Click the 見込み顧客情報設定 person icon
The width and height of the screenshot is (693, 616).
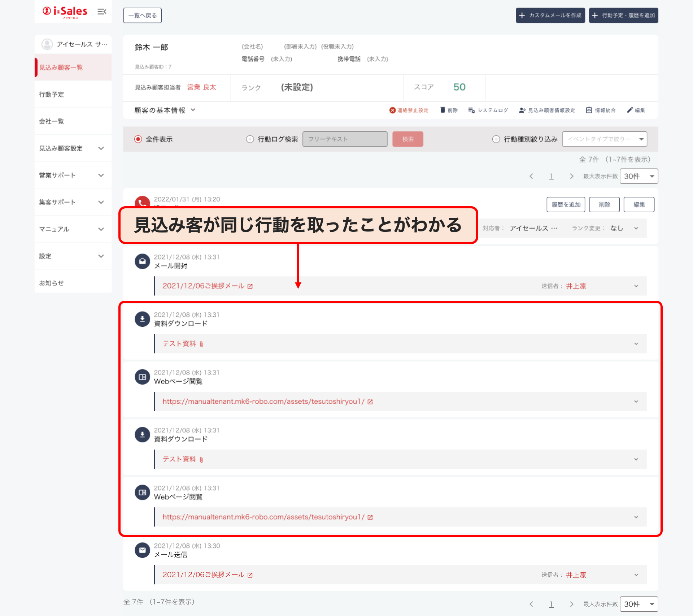(522, 110)
